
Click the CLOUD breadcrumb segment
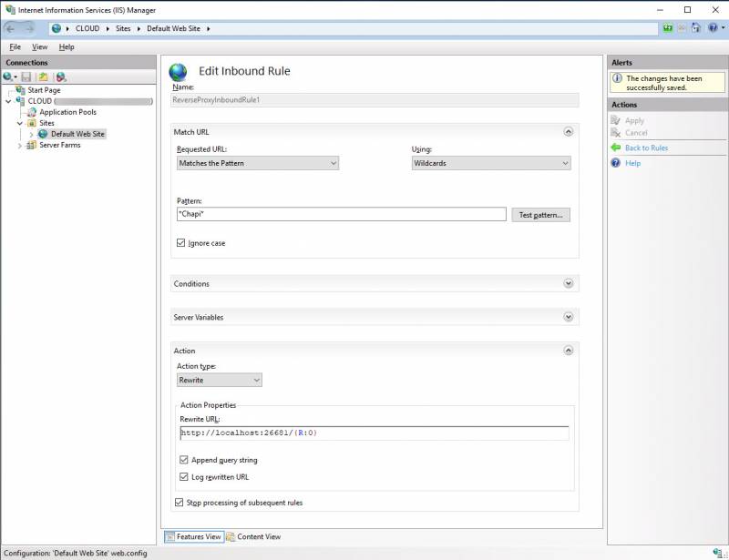pyautogui.click(x=87, y=28)
